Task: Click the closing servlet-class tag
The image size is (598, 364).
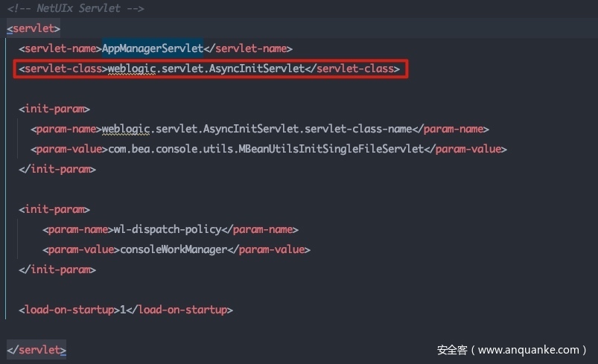Action: (x=355, y=69)
